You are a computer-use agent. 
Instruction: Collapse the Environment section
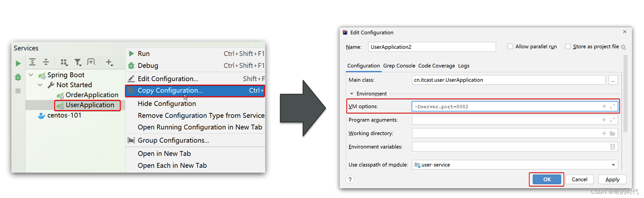[x=352, y=94]
